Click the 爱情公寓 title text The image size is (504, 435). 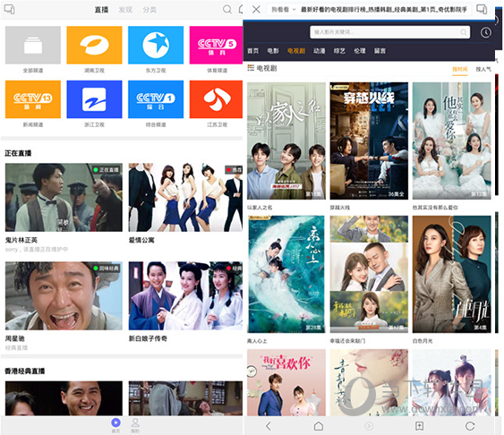point(141,240)
